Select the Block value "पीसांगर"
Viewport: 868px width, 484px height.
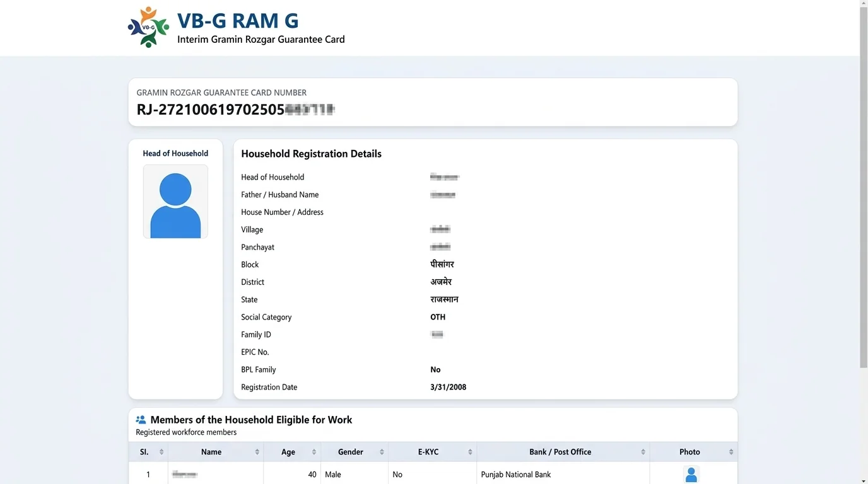(x=442, y=265)
